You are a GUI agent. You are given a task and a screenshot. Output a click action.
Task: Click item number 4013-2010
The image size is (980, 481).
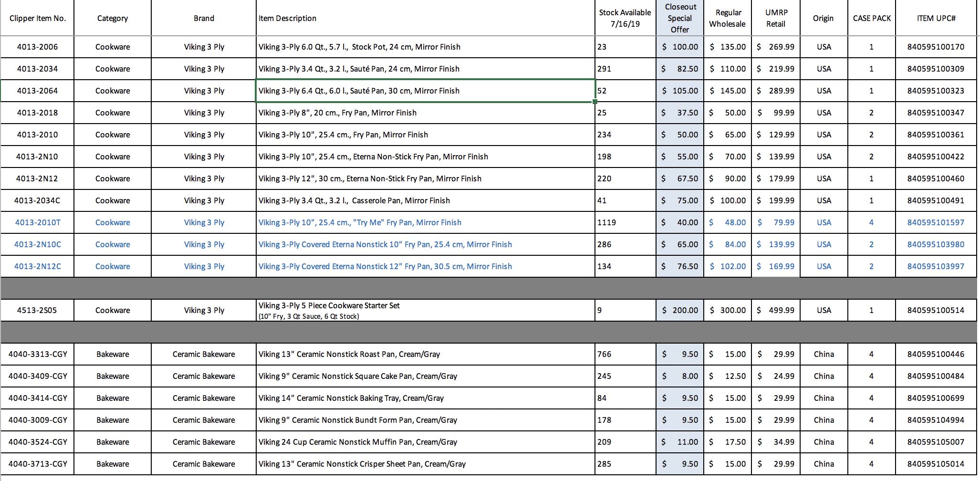click(38, 135)
